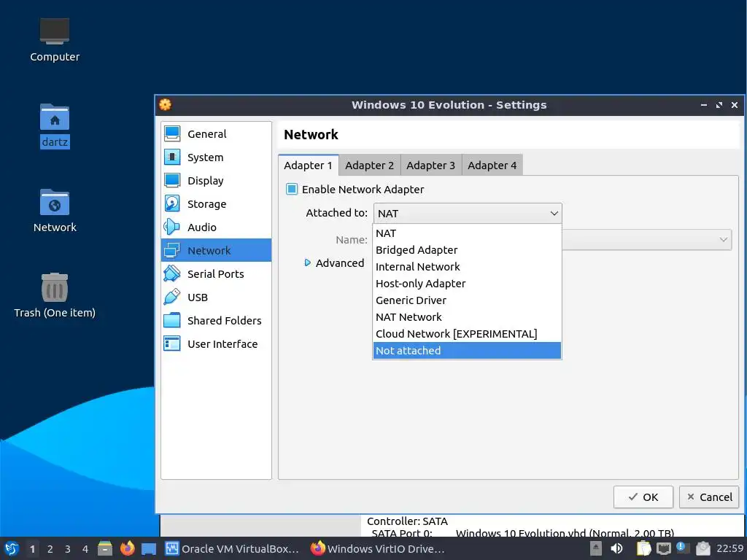Open the Trash desktop icon

click(x=54, y=287)
